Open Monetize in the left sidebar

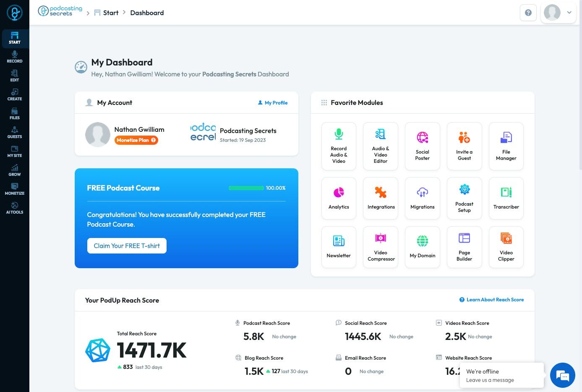(x=15, y=190)
